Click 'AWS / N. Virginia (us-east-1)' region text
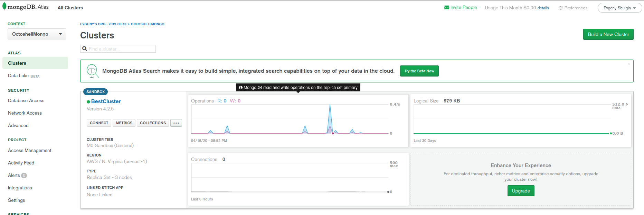The width and height of the screenshot is (644, 215). 117,161
